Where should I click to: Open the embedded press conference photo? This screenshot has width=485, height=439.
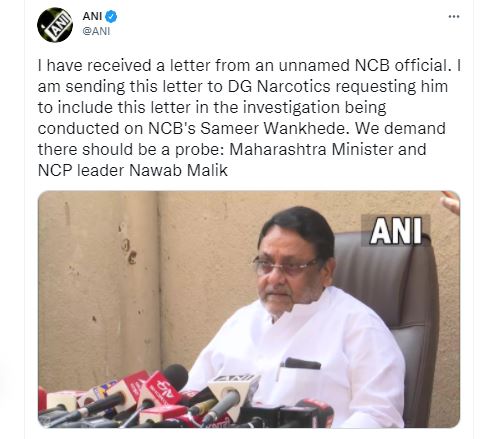[249, 309]
